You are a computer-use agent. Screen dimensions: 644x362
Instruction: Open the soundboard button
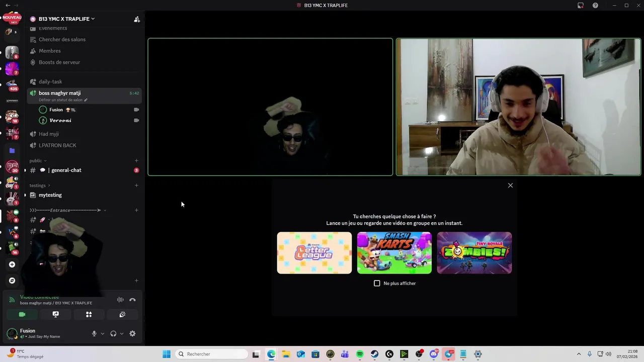122,314
